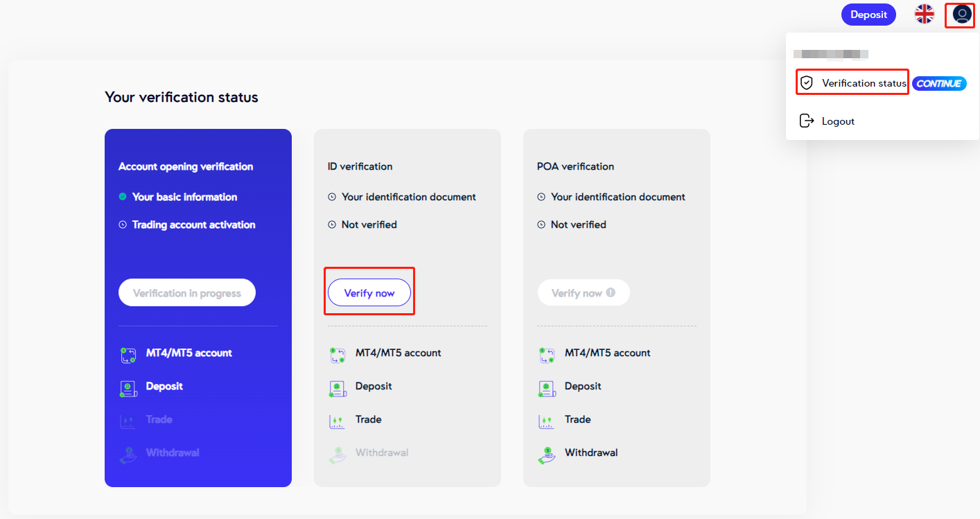Click Trade icon in ID verification card

click(338, 421)
